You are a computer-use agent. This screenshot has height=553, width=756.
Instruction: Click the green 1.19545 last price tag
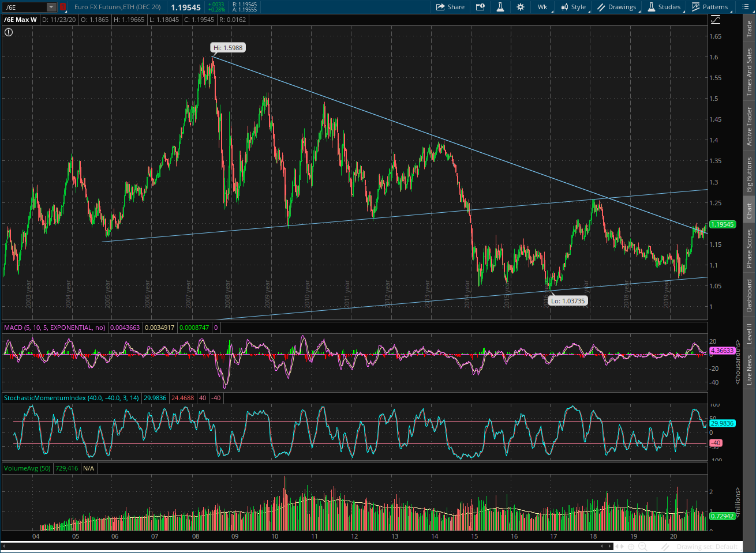click(x=723, y=224)
